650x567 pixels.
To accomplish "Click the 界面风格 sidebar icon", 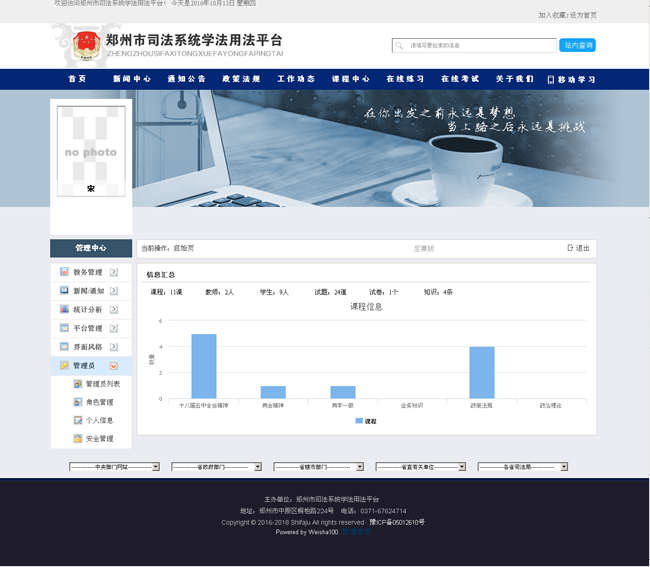I will tap(64, 346).
